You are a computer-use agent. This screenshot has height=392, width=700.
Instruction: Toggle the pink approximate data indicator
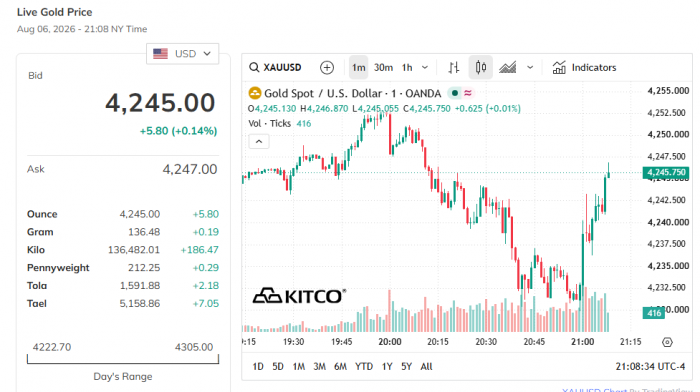pyautogui.click(x=467, y=93)
